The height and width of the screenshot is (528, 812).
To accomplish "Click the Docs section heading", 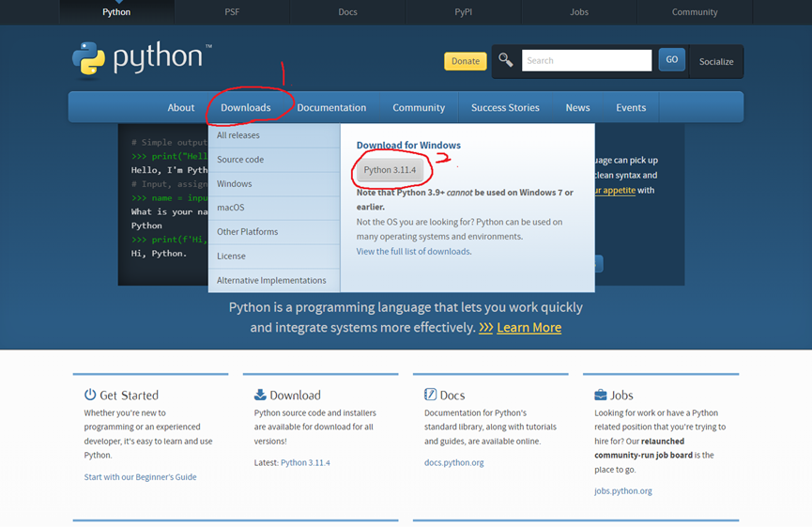I will (x=452, y=396).
